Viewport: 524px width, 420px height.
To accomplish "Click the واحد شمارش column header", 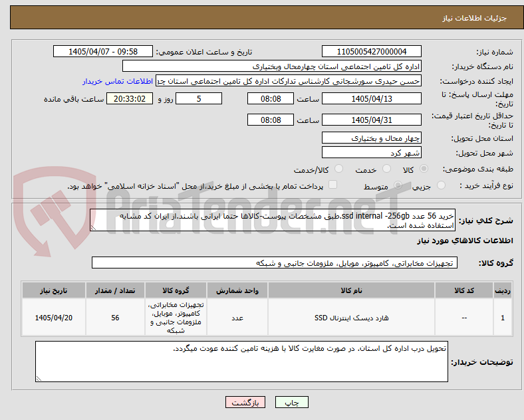I will [x=237, y=290].
